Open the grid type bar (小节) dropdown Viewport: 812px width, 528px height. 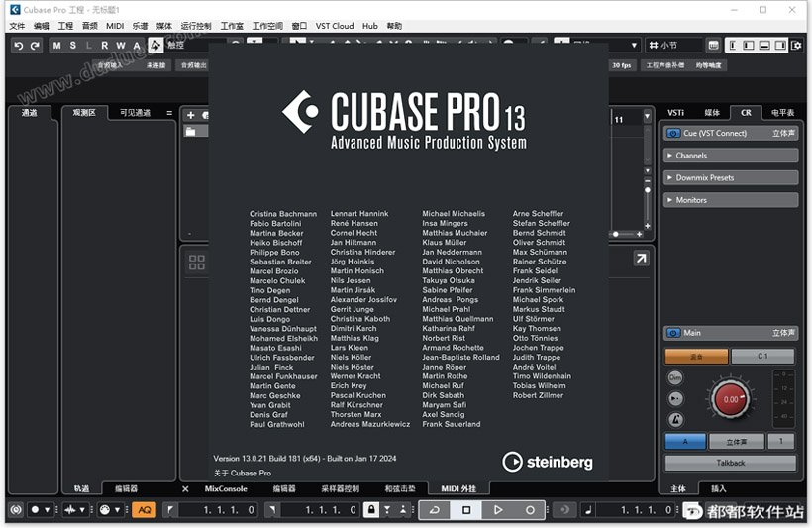[x=673, y=46]
